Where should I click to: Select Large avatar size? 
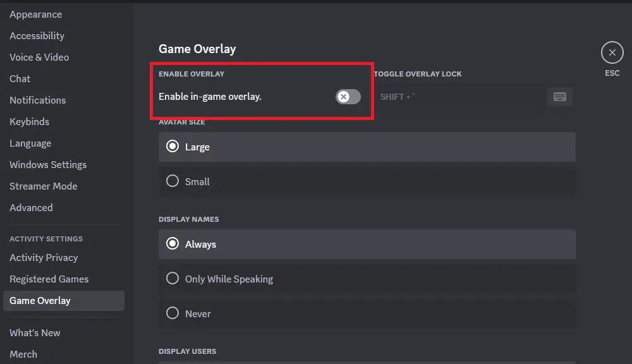173,147
